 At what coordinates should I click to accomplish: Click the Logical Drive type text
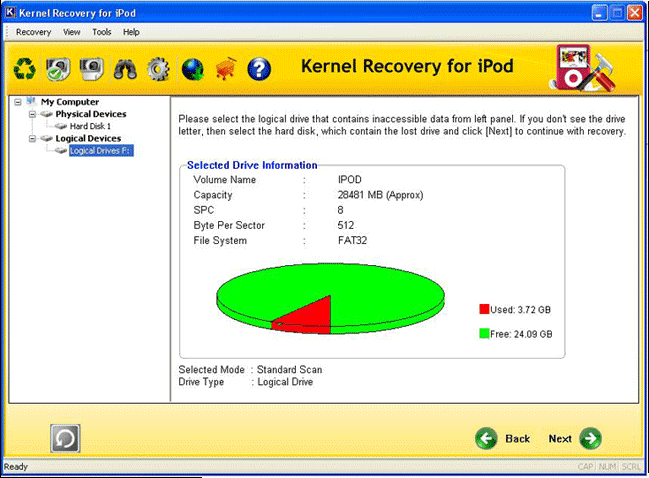coord(285,382)
